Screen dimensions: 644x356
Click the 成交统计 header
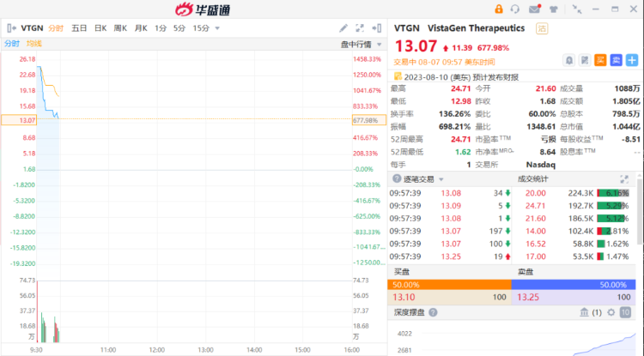[x=532, y=178]
